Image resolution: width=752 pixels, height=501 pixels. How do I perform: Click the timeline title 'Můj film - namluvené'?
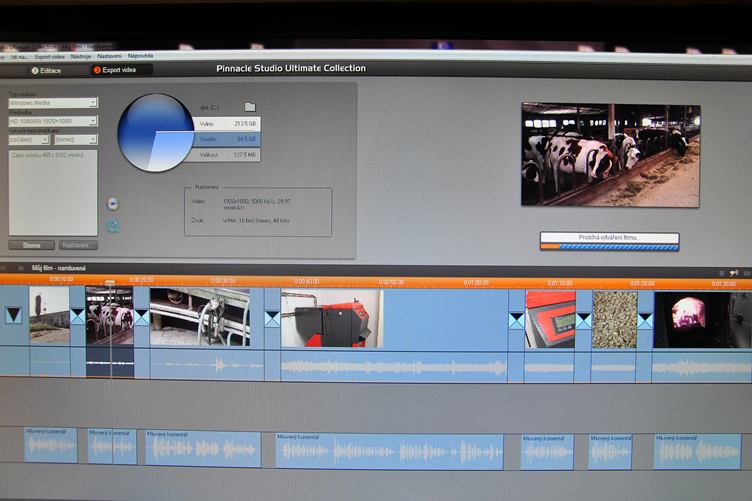[59, 268]
